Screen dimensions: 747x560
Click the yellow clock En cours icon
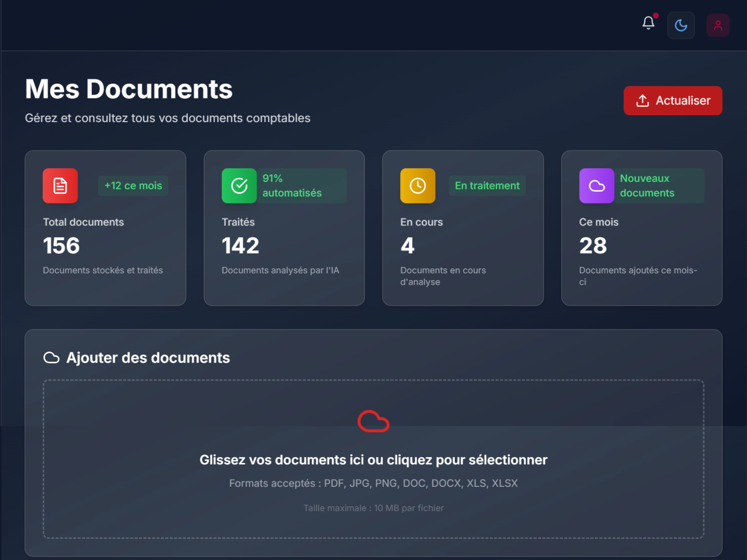(x=418, y=186)
